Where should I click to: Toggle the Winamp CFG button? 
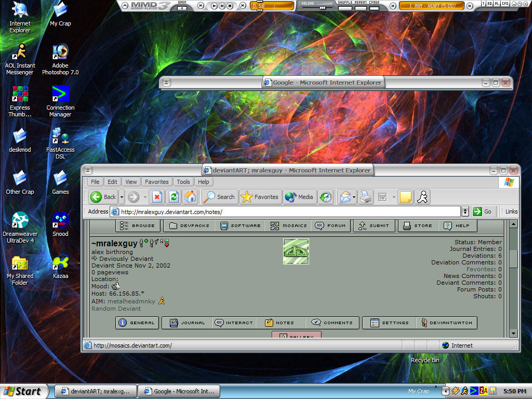tap(505, 4)
